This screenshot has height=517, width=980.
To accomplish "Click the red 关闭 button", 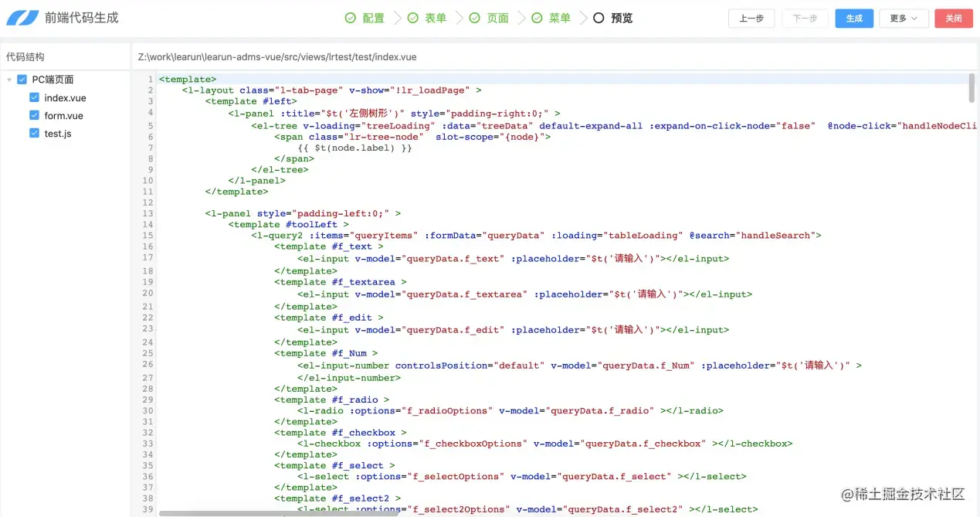I will (x=954, y=19).
